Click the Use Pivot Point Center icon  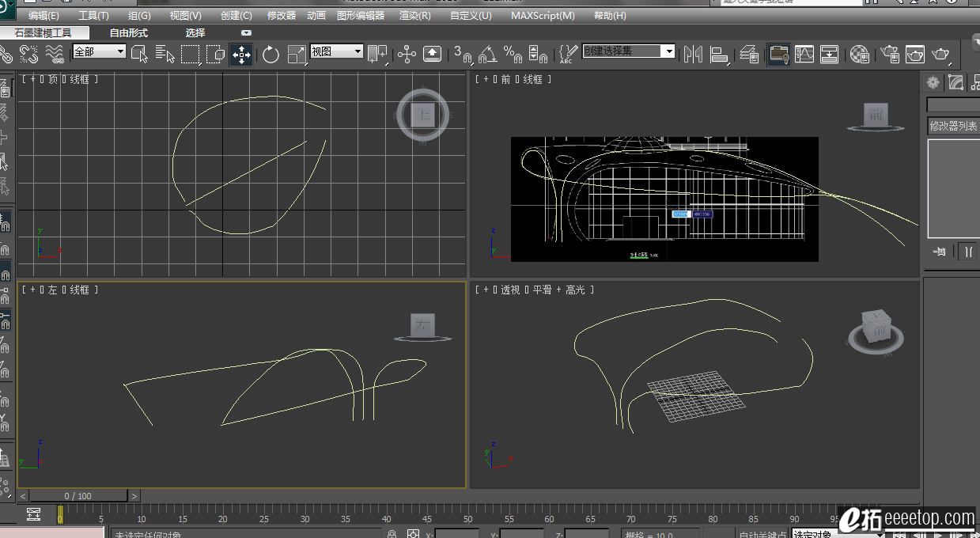click(377, 54)
